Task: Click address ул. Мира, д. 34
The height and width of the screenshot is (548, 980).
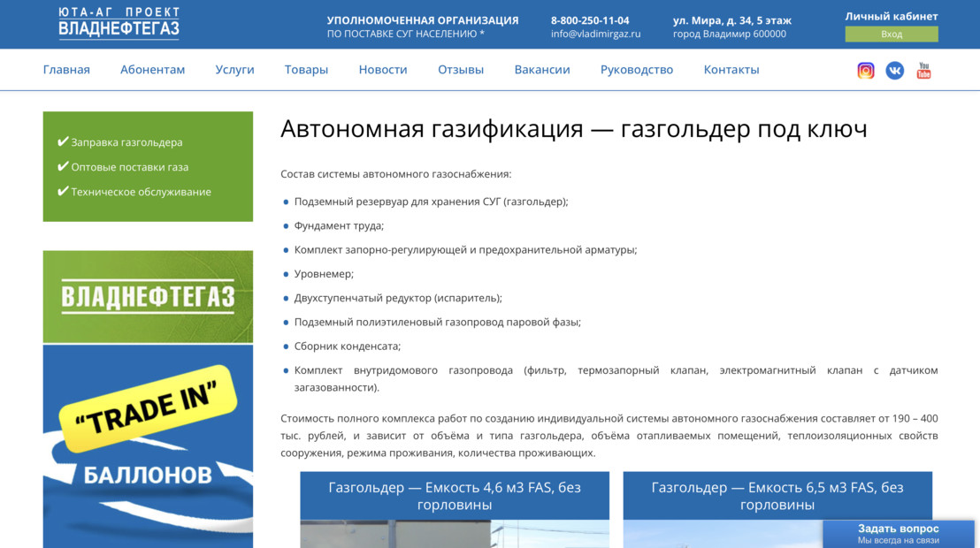Action: tap(731, 20)
